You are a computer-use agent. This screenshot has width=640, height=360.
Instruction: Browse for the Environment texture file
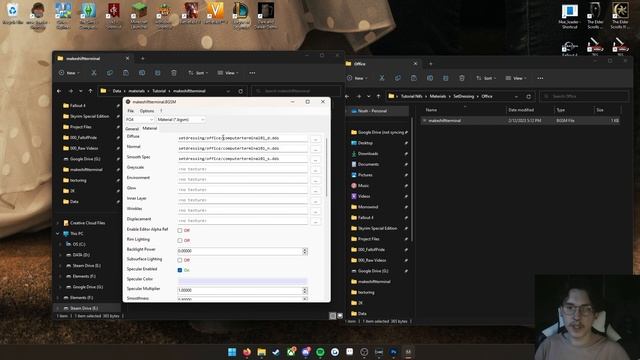tap(316, 180)
